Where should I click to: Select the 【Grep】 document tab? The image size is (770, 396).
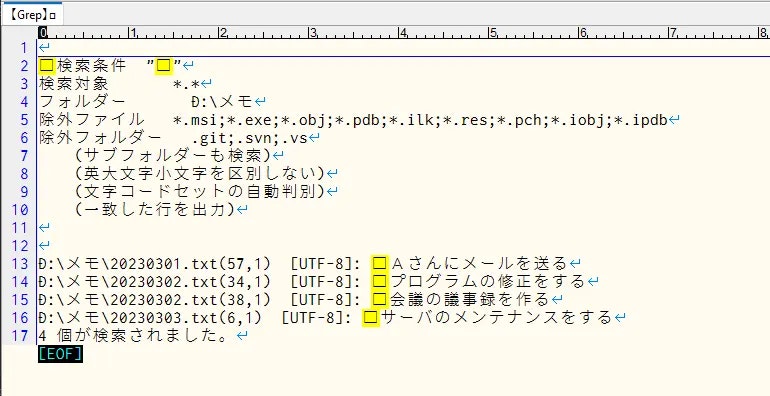(x=32, y=15)
